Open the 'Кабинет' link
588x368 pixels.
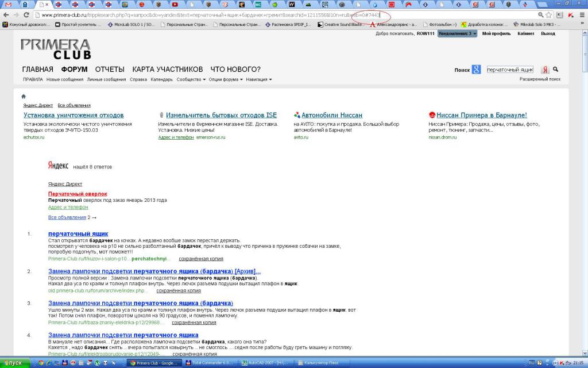526,33
